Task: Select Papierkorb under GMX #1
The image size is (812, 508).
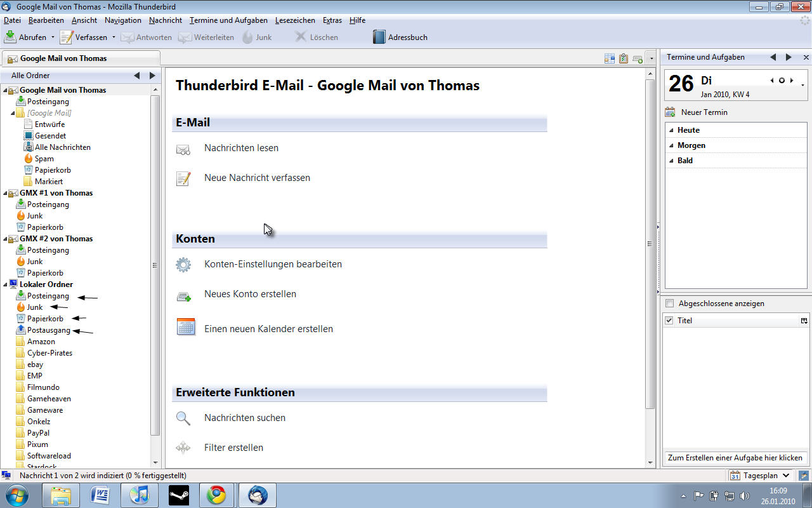Action: click(x=45, y=227)
